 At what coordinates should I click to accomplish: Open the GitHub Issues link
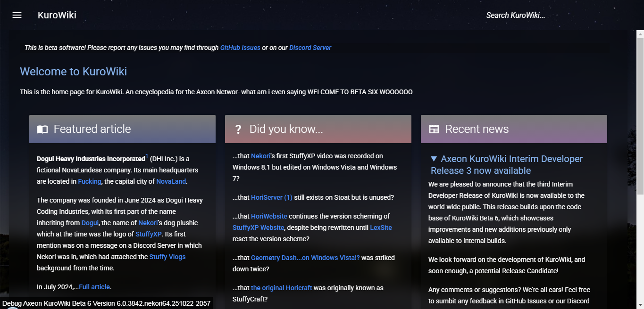(240, 48)
